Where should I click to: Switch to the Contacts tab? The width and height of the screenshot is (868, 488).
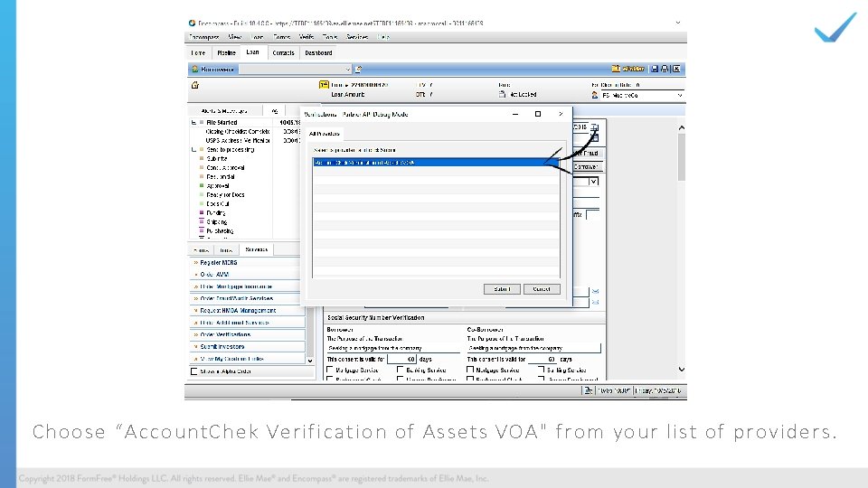click(283, 53)
